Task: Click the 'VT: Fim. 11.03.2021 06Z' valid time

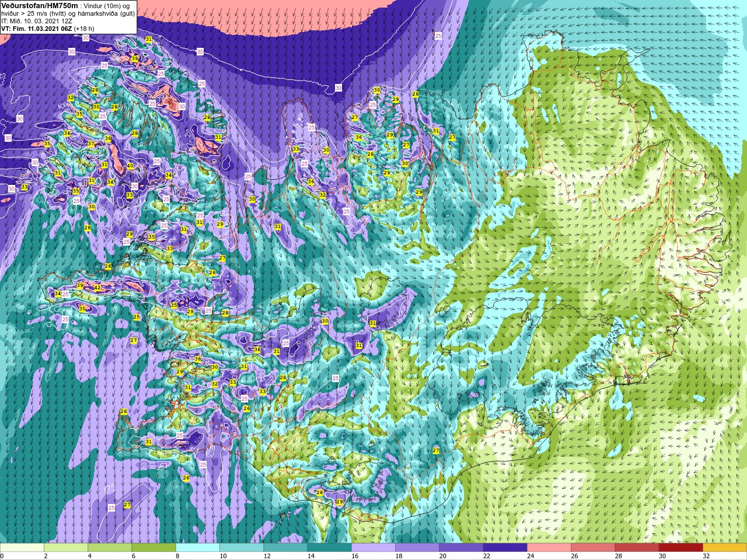Action: 37,29
